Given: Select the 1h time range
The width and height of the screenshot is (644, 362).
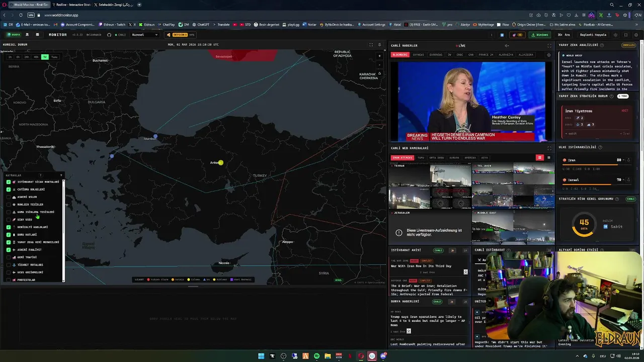Looking at the screenshot, I should [10, 57].
